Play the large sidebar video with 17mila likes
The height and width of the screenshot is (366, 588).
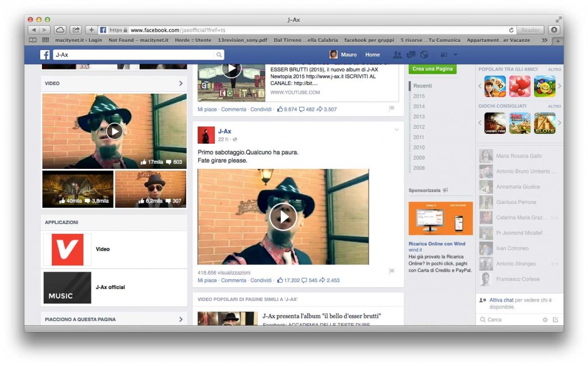[114, 132]
